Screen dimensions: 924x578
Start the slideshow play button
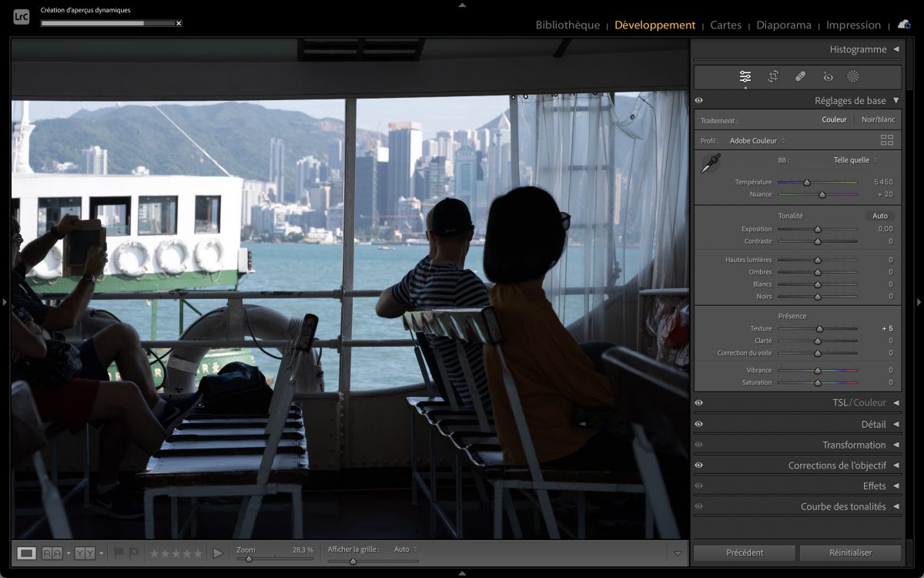218,553
